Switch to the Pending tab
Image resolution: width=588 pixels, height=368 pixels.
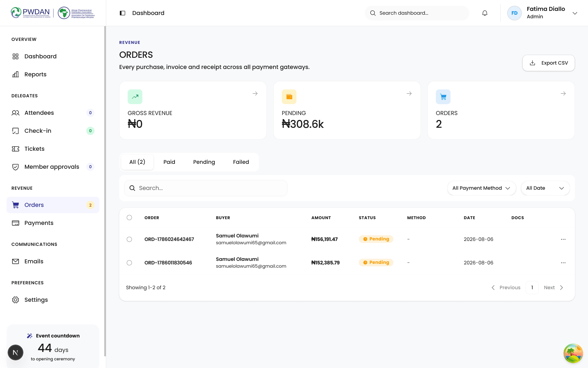point(204,162)
